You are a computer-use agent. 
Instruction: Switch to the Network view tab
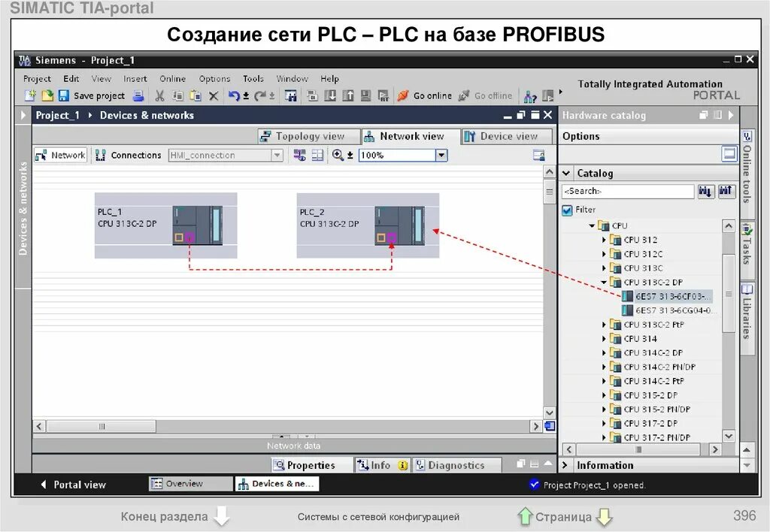point(410,137)
